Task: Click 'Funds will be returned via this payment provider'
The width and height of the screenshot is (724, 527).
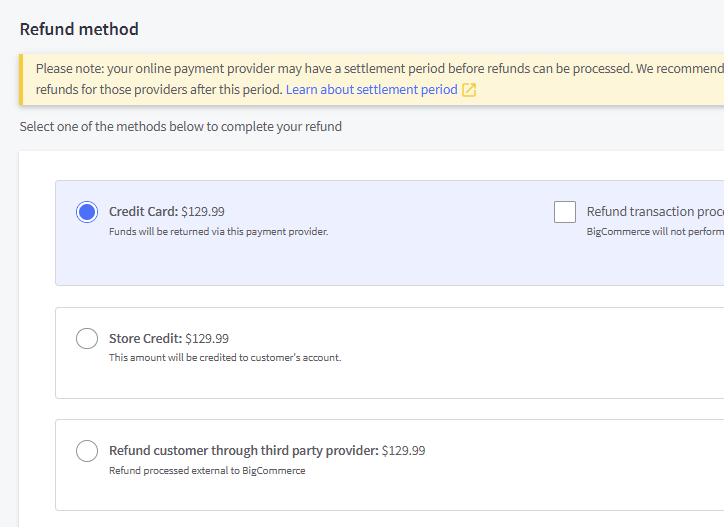Action: (218, 232)
